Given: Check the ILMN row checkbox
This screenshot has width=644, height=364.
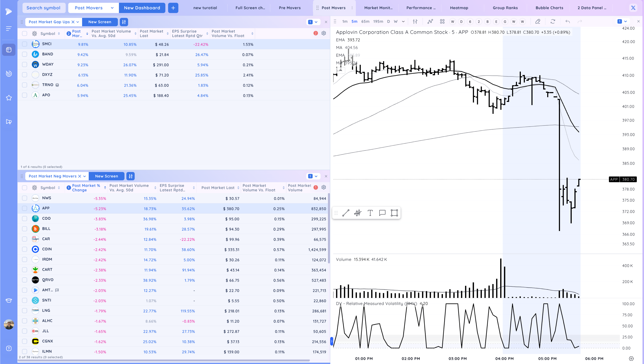Looking at the screenshot, I should point(24,351).
